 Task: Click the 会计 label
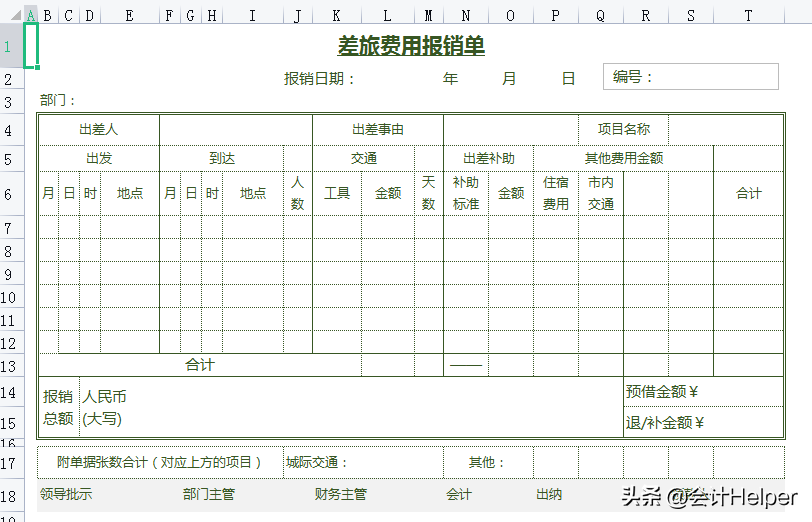459,495
